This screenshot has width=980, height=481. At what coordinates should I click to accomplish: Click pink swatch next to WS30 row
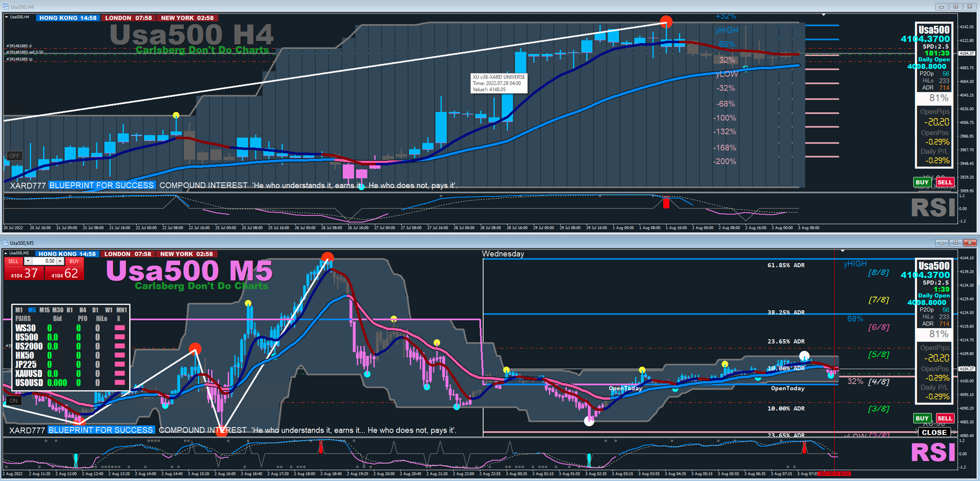(119, 328)
